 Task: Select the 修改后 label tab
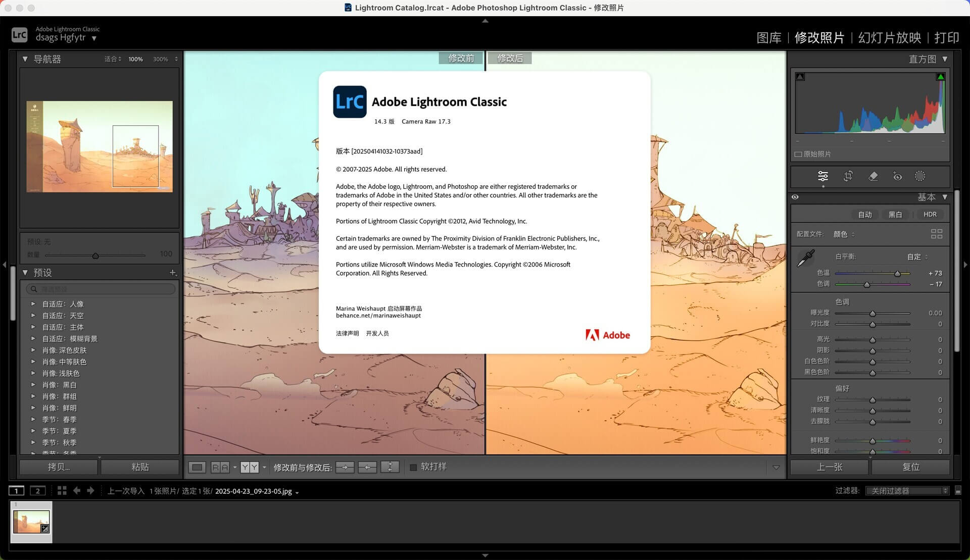[510, 58]
